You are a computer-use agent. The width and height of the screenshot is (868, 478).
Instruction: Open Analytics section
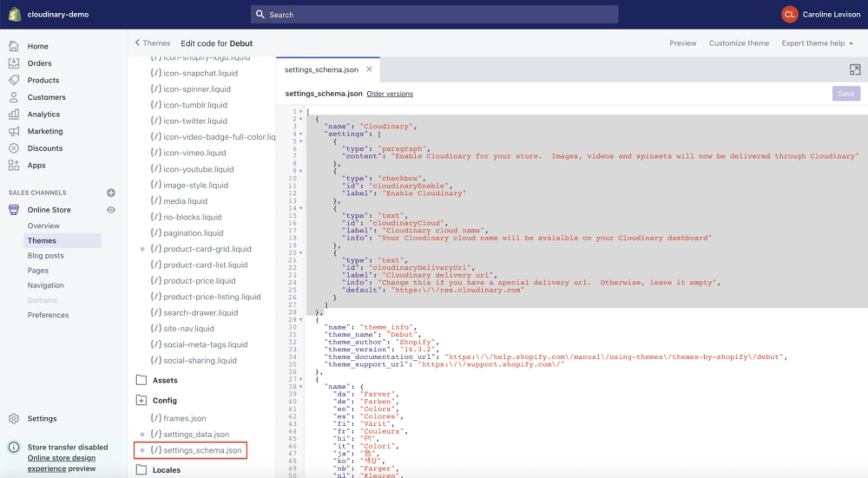pyautogui.click(x=43, y=114)
